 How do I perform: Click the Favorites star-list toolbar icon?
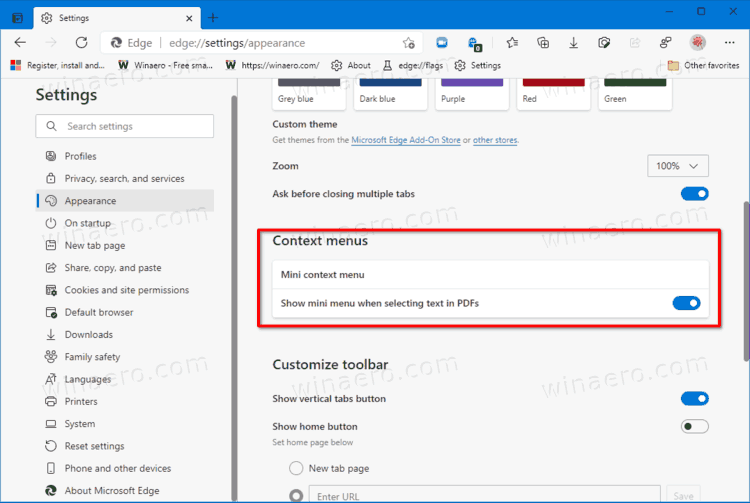(x=512, y=43)
